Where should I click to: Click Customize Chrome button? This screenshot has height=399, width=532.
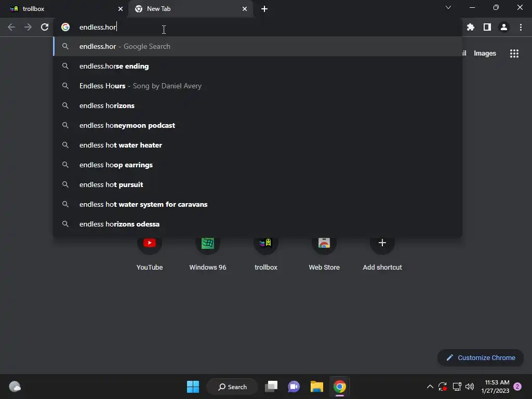coord(481,357)
